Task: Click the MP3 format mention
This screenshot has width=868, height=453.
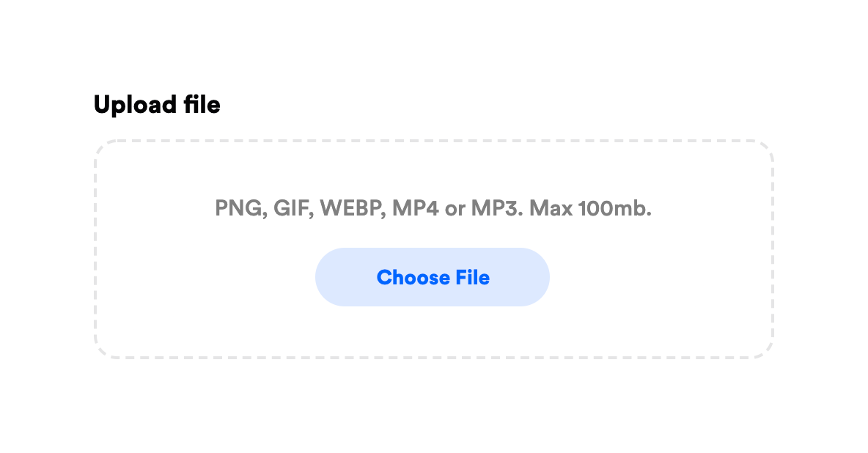Action: point(496,208)
